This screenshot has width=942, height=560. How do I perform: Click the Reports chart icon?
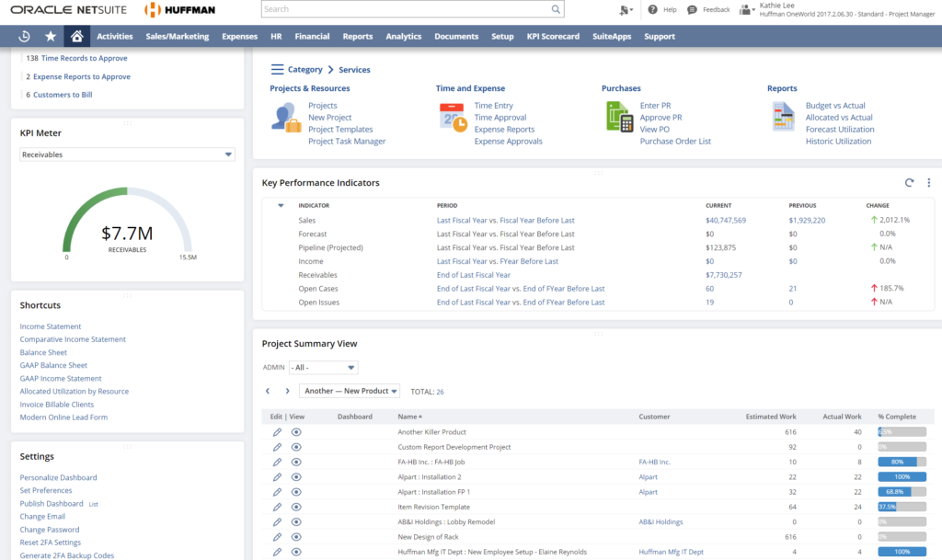(783, 117)
